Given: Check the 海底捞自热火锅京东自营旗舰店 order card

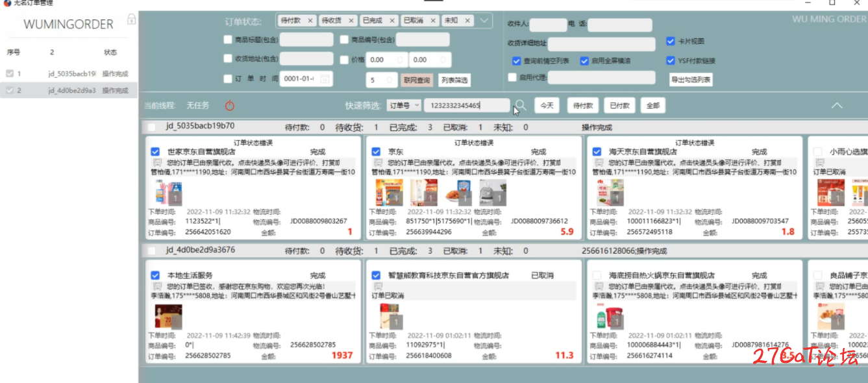Looking at the screenshot, I should pyautogui.click(x=597, y=276).
